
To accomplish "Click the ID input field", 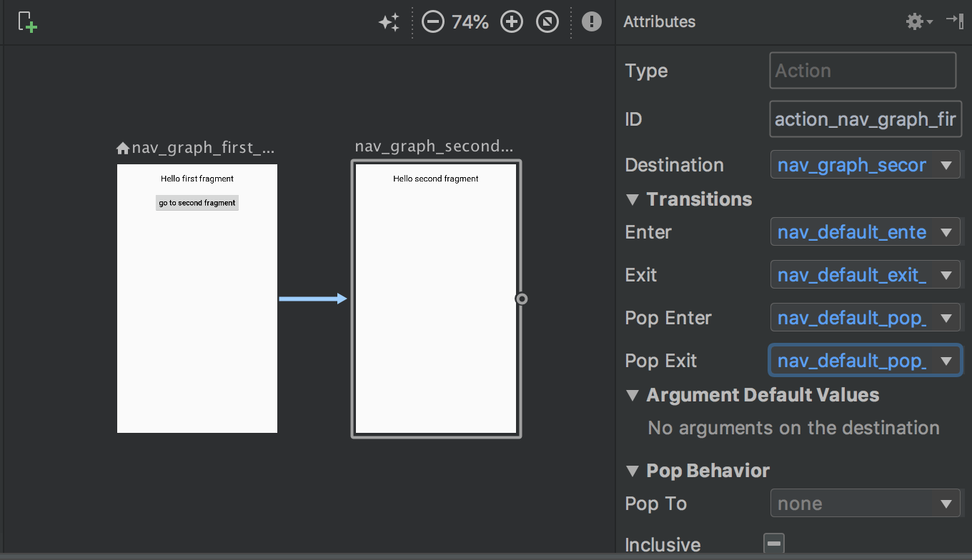I will pyautogui.click(x=865, y=119).
